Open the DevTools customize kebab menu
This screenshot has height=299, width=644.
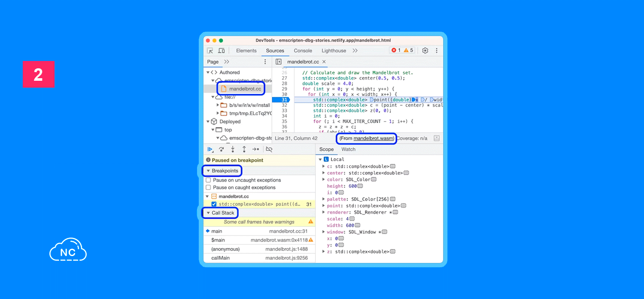437,51
